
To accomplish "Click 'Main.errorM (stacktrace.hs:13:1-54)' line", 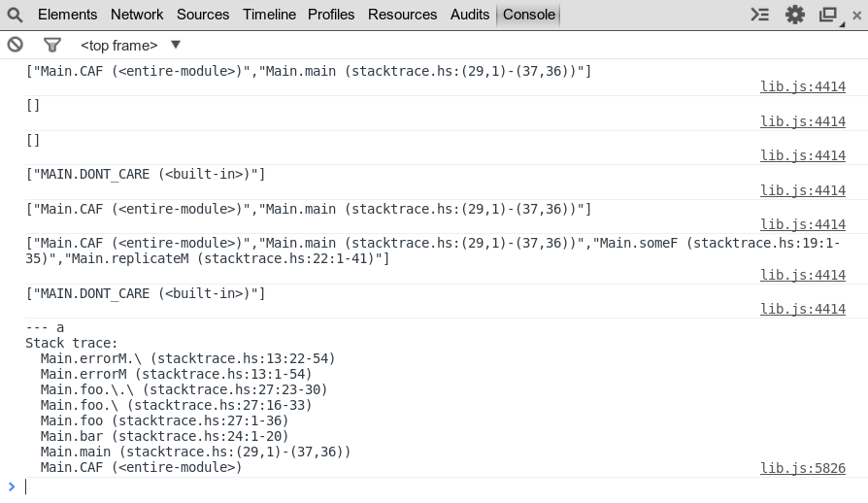I will pos(176,374).
